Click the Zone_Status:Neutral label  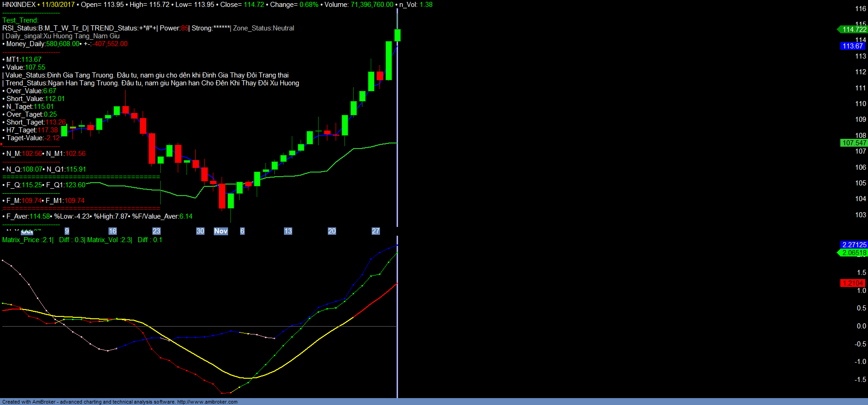coord(264,28)
